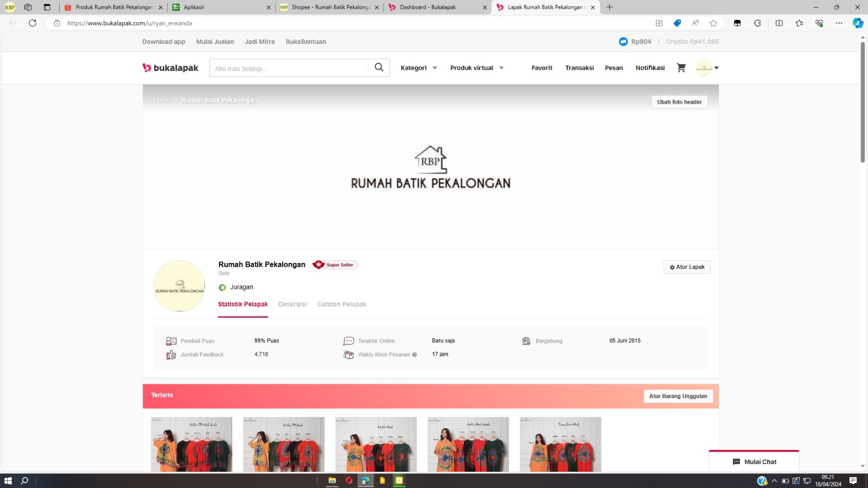Screen dimensions: 868x488
Task: Switch to the Deskripsi tab
Action: pyautogui.click(x=292, y=304)
